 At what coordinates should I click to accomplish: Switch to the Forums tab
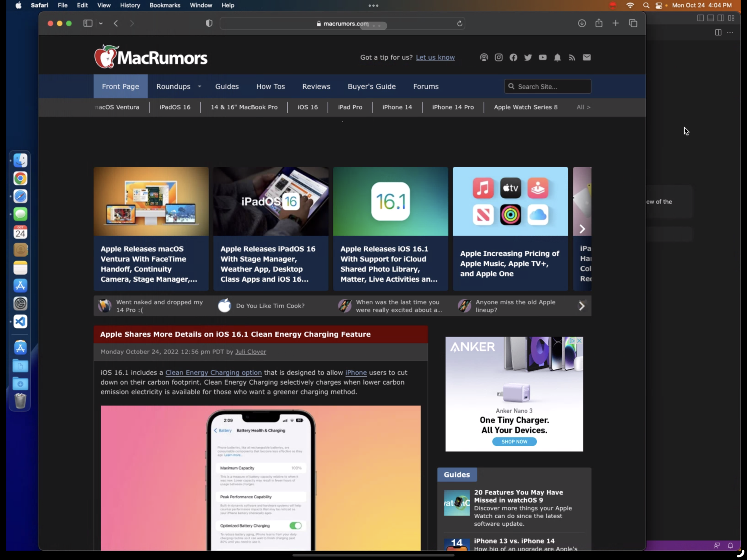425,86
